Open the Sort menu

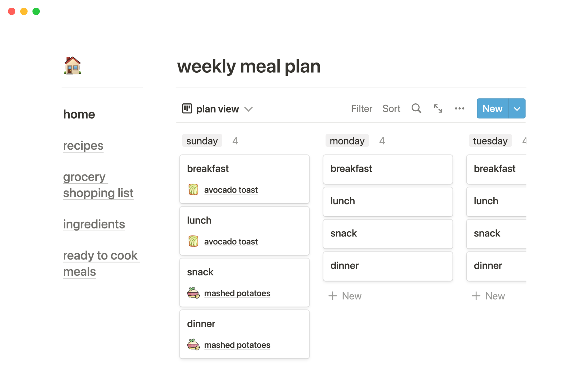tap(391, 109)
